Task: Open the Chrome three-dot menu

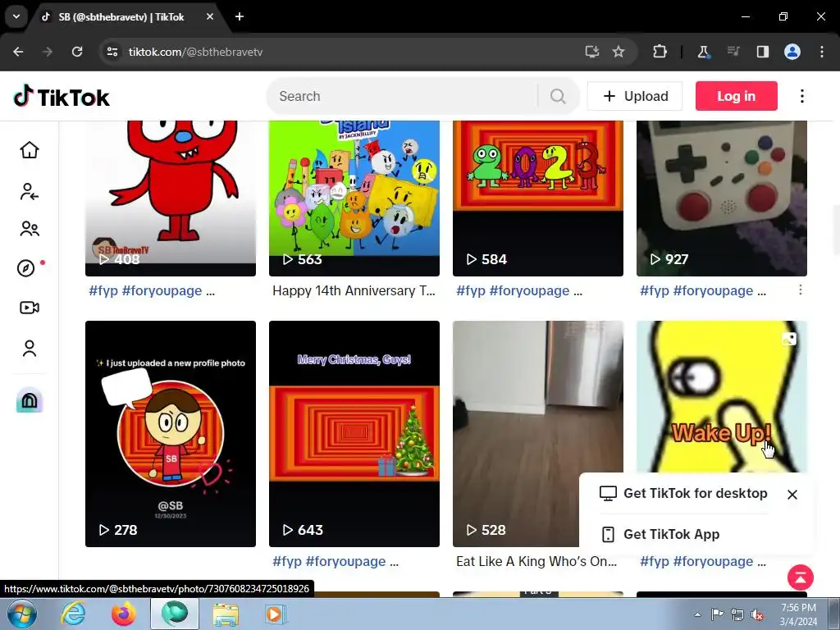Action: pyautogui.click(x=822, y=52)
